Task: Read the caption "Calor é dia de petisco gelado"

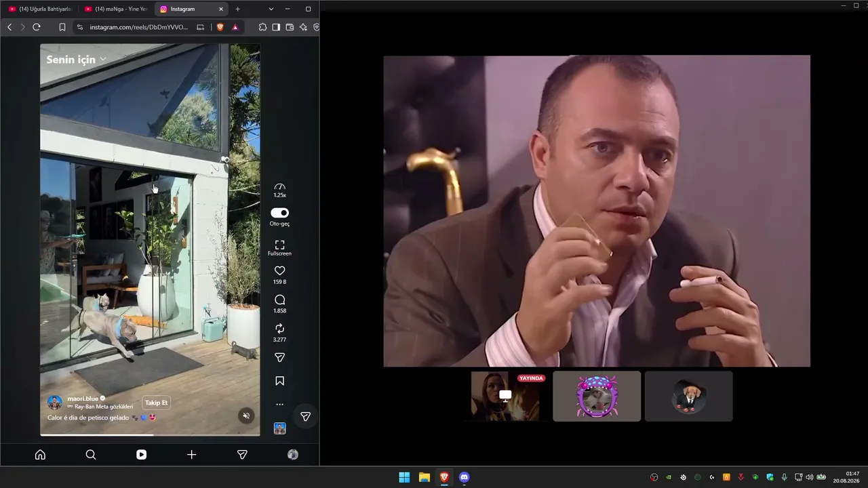Action: tap(88, 418)
